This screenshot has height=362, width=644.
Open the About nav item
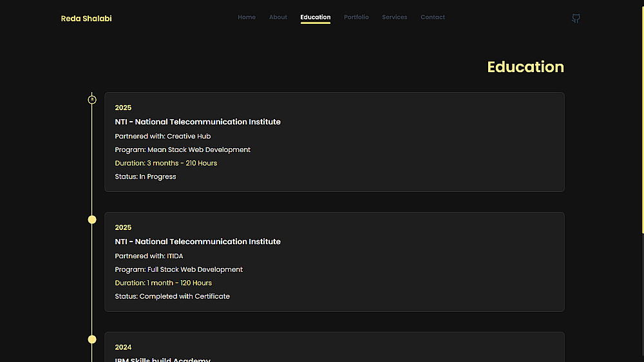[278, 17]
